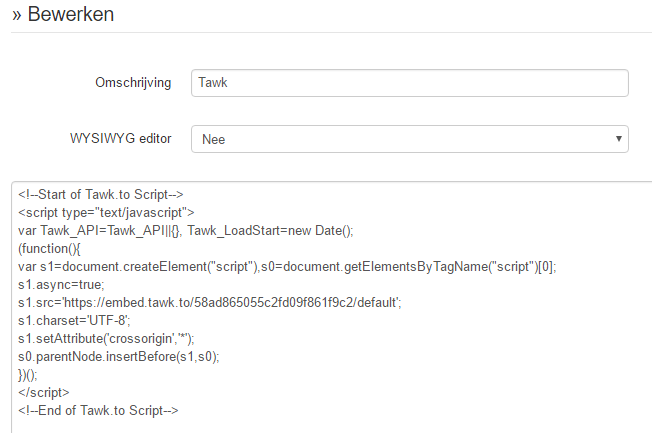Click the script type="text/javascript" opening tag line

pyautogui.click(x=106, y=213)
